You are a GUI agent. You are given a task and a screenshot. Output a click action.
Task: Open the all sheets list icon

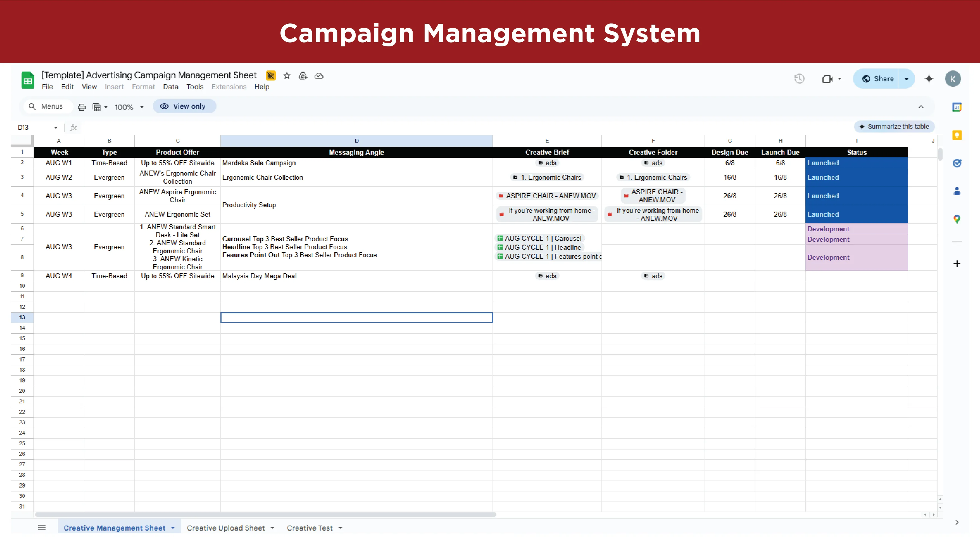point(42,527)
